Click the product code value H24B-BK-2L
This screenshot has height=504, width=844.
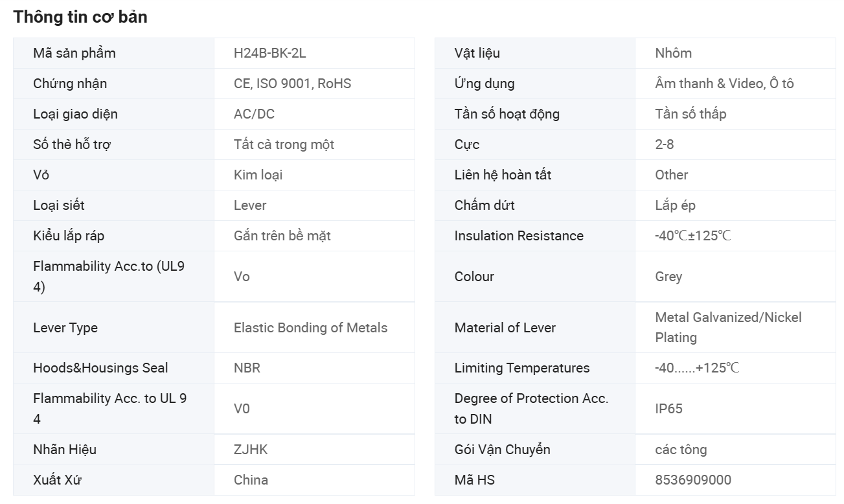[x=269, y=53]
